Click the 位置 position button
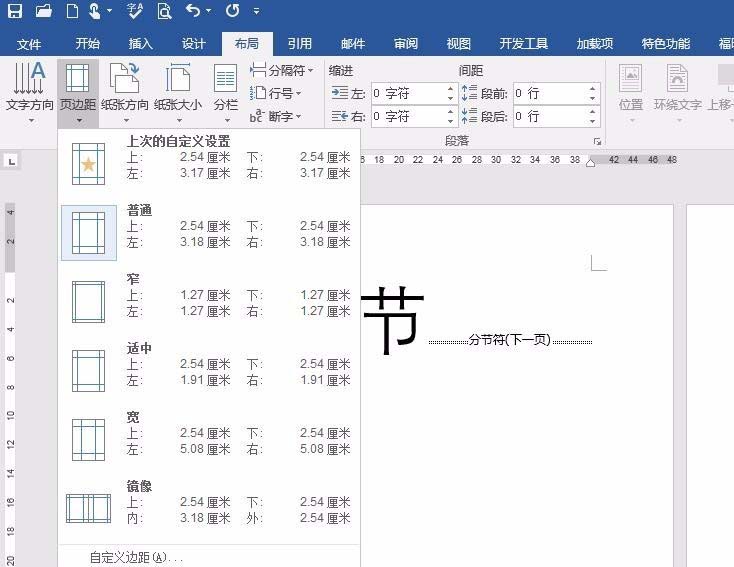 coord(631,92)
